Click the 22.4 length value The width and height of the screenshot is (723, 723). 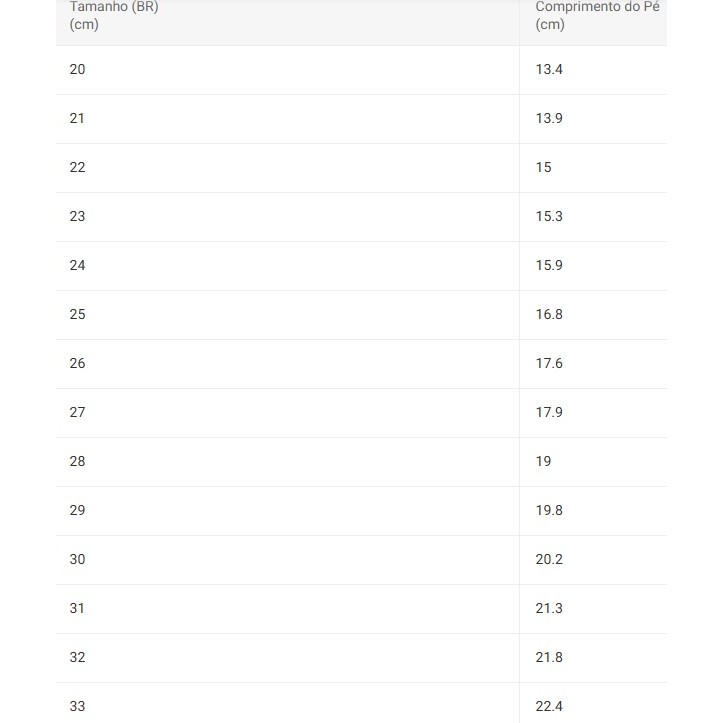tap(549, 706)
